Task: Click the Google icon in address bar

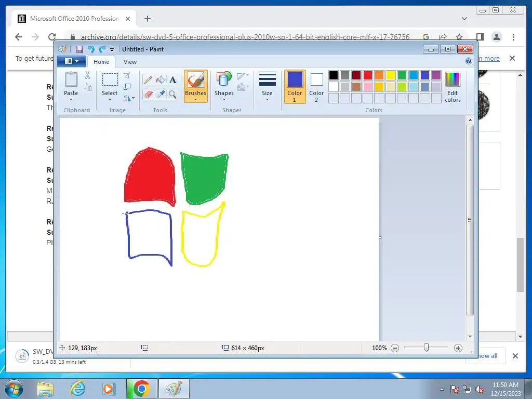Action: 426,37
